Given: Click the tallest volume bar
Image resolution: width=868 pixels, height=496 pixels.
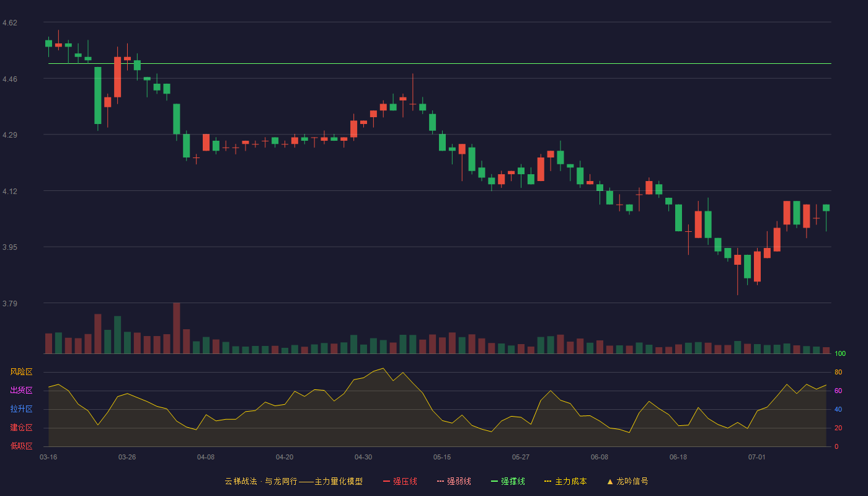Looking at the screenshot, I should tap(177, 328).
